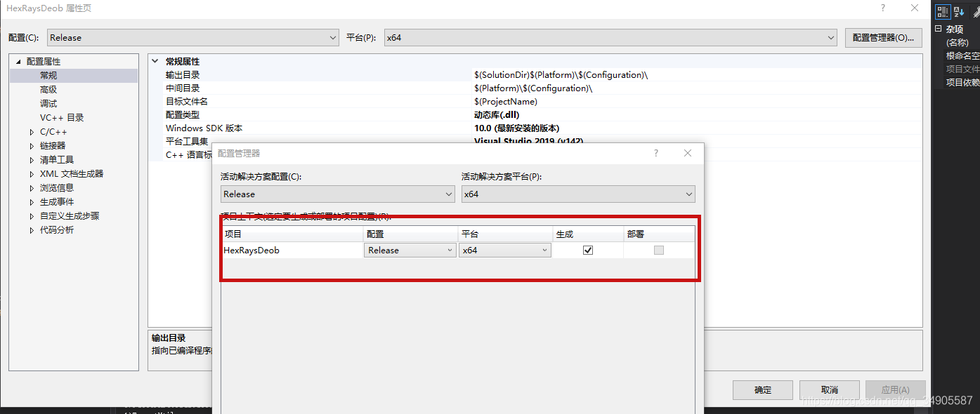The width and height of the screenshot is (980, 414).
Task: Click the 应用(A) button
Action: [895, 390]
